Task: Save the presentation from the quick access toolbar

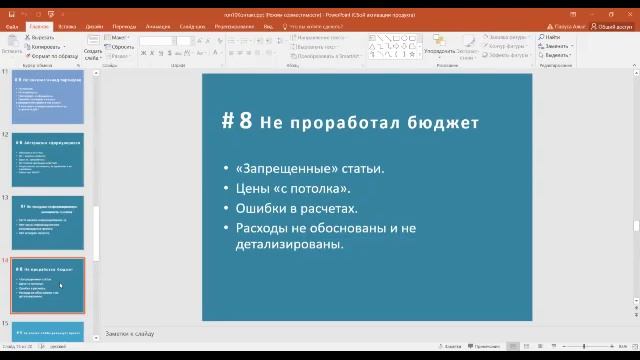Action: 11,15
